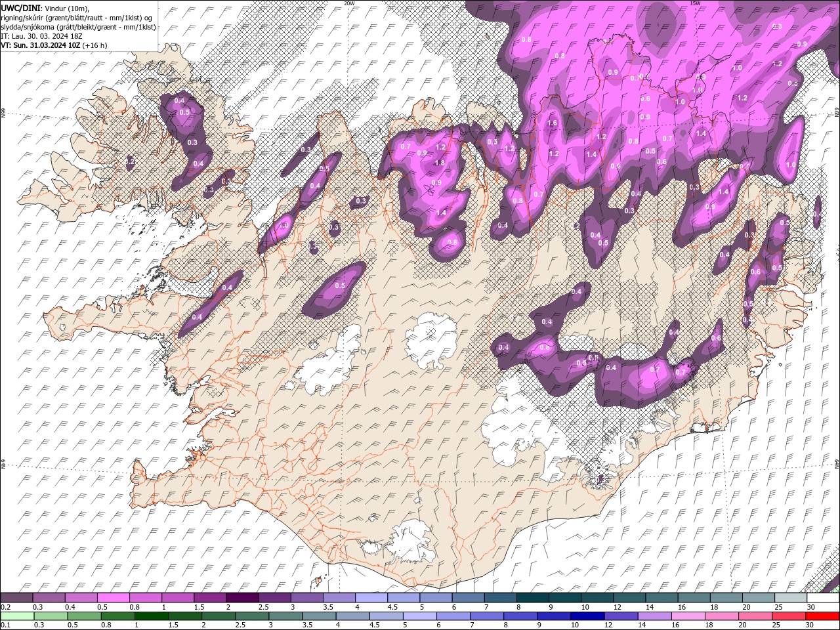Image resolution: width=840 pixels, height=630 pixels.
Task: Click the 1.6 precipitation value on the map
Action: tap(552, 123)
